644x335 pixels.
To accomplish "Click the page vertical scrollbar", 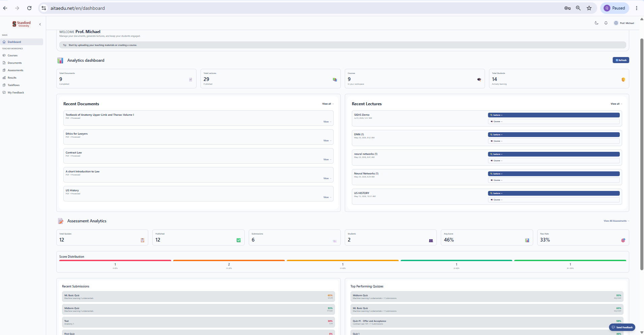I will coord(642,154).
